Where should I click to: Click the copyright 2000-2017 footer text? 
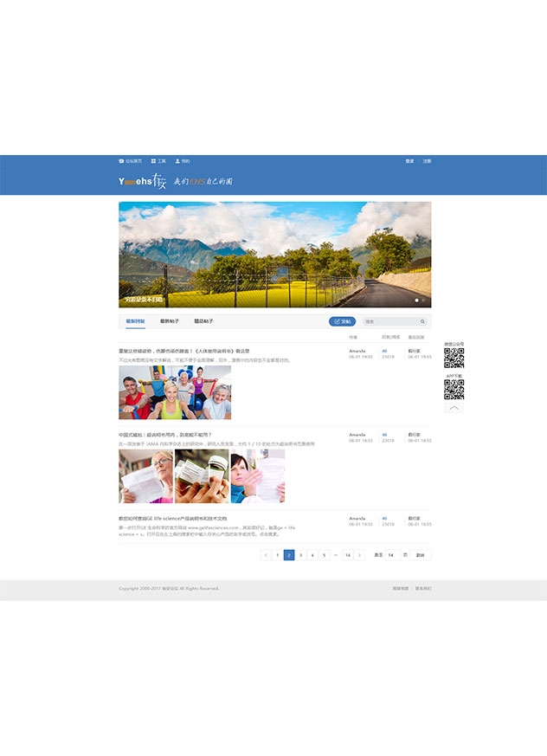tap(169, 589)
